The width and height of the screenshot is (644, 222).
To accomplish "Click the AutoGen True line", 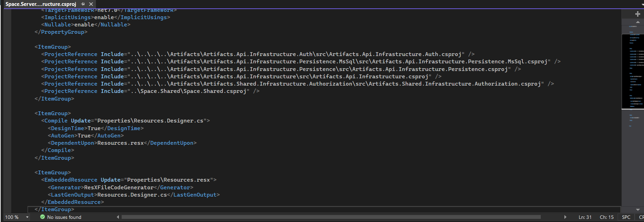I will (86, 136).
